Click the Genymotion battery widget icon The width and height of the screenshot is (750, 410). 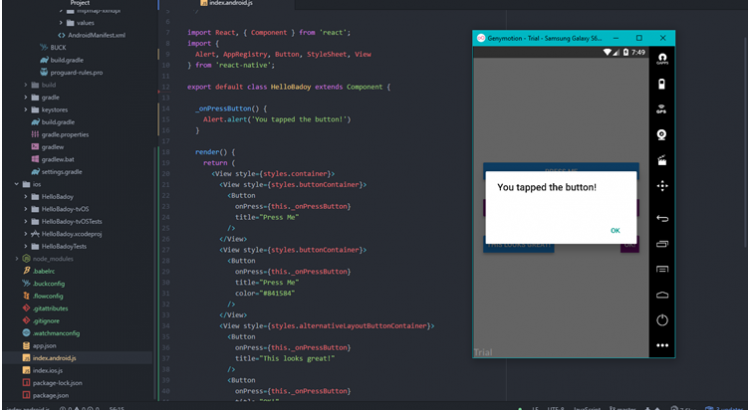661,83
